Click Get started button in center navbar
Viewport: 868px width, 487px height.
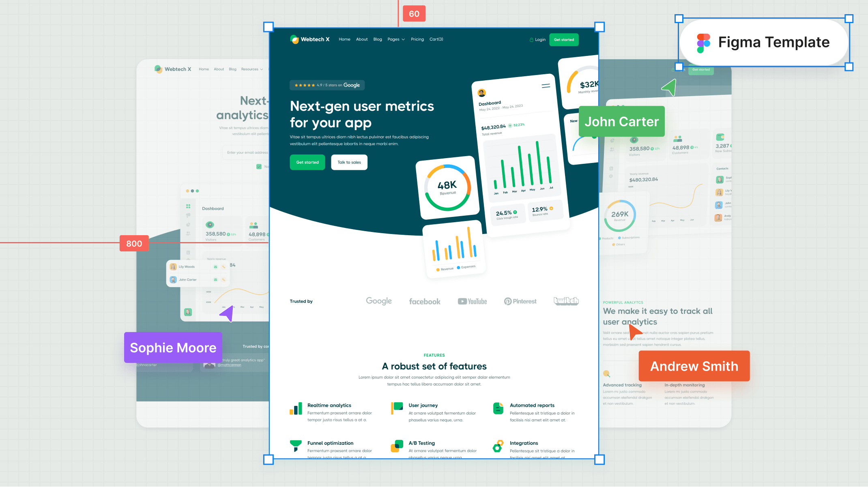click(x=564, y=40)
